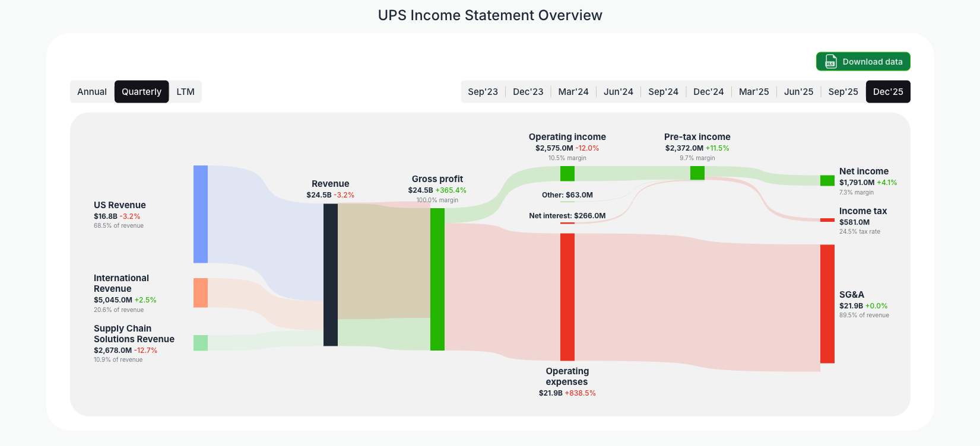This screenshot has width=980, height=446.
Task: Open the Mar'24 quarter
Action: (x=573, y=91)
